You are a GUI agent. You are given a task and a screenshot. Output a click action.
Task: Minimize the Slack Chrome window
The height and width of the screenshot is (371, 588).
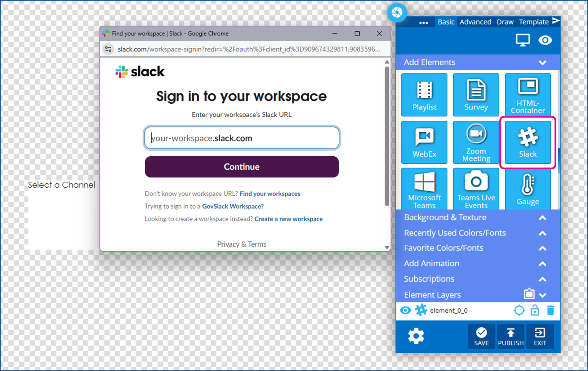tap(335, 34)
